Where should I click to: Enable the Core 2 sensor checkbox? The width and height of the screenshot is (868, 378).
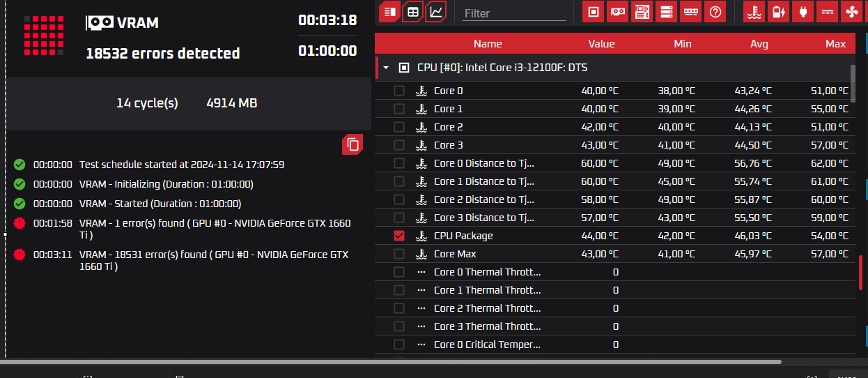pyautogui.click(x=399, y=127)
